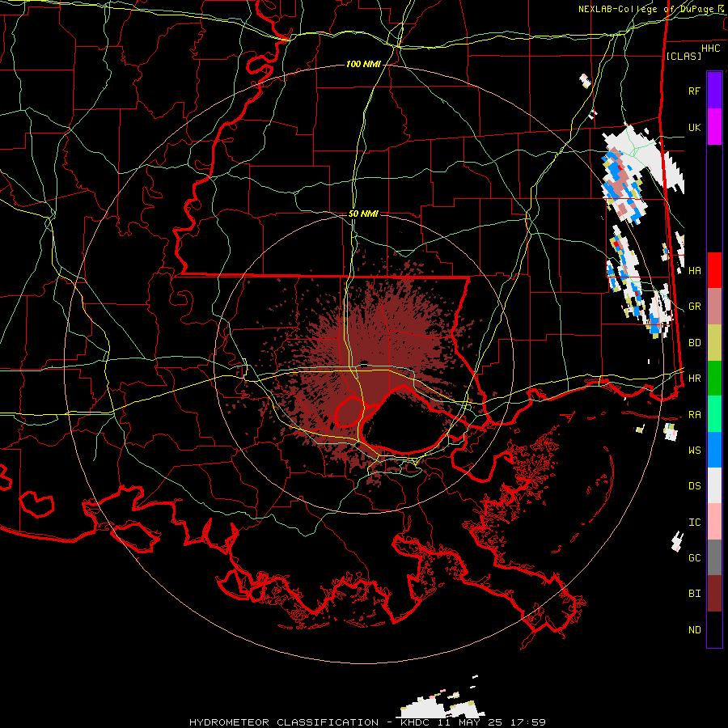Click the HR legend label
This screenshot has height=728, width=728.
coord(694,379)
